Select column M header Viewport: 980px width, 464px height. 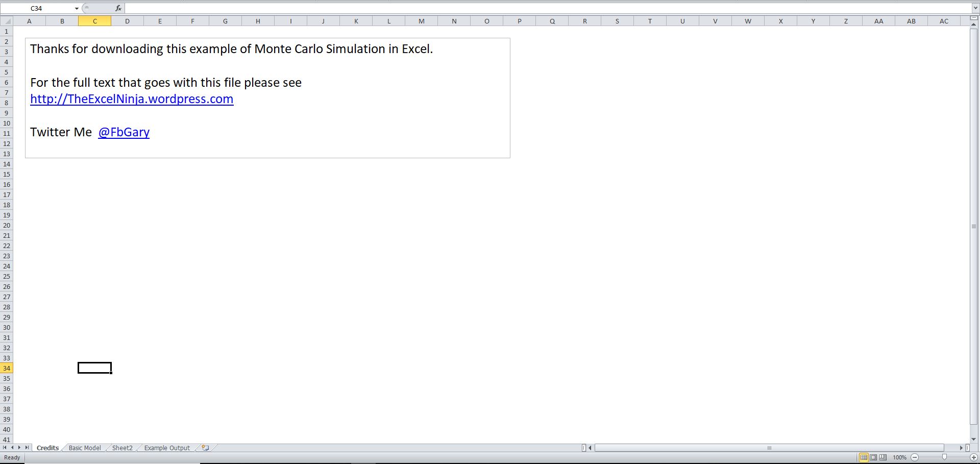click(421, 21)
